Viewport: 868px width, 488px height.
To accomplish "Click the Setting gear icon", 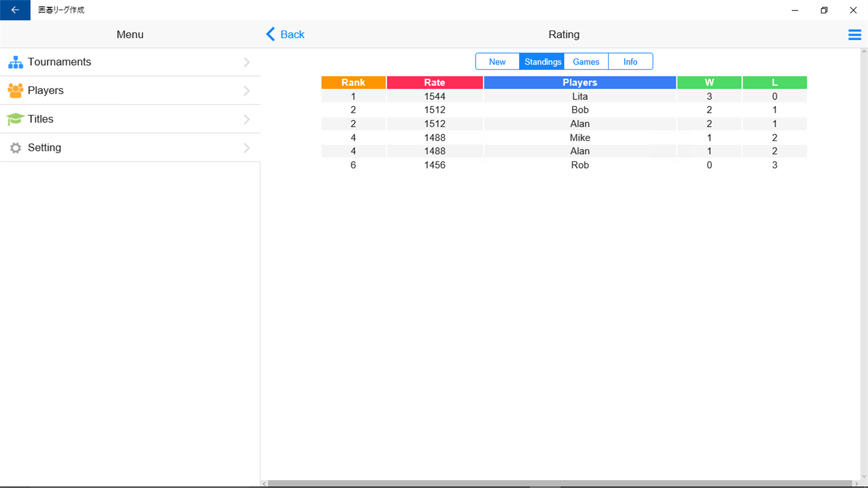I will coord(16,148).
